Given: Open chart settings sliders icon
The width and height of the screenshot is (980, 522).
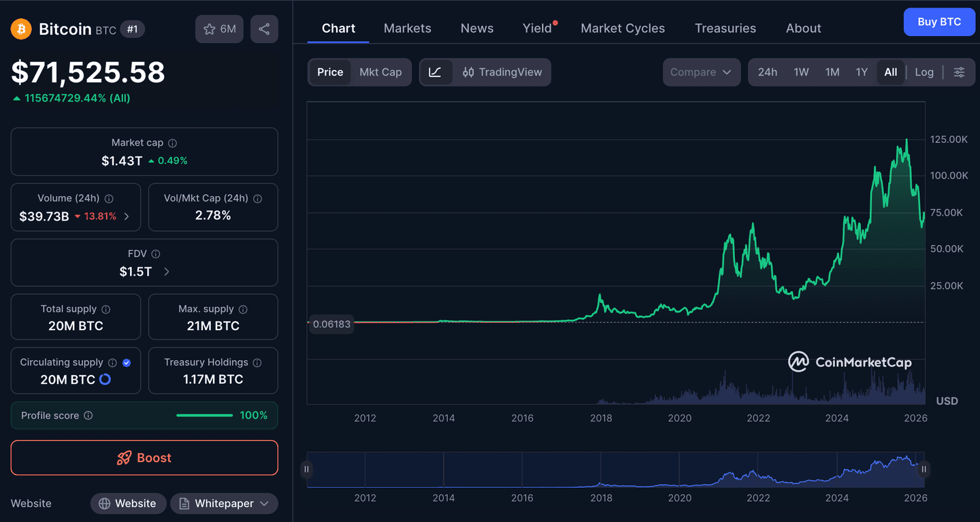Looking at the screenshot, I should 959,72.
